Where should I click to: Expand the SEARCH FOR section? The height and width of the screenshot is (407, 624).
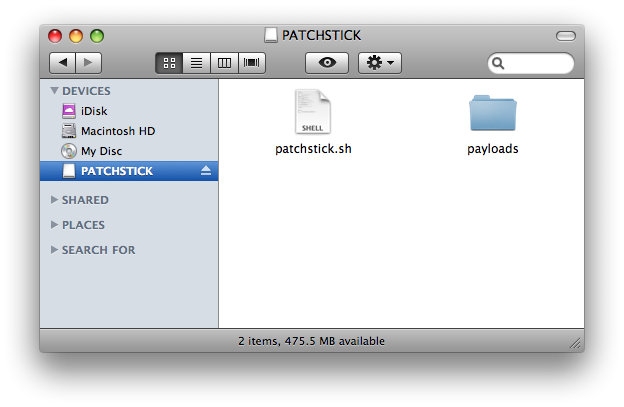click(x=54, y=250)
